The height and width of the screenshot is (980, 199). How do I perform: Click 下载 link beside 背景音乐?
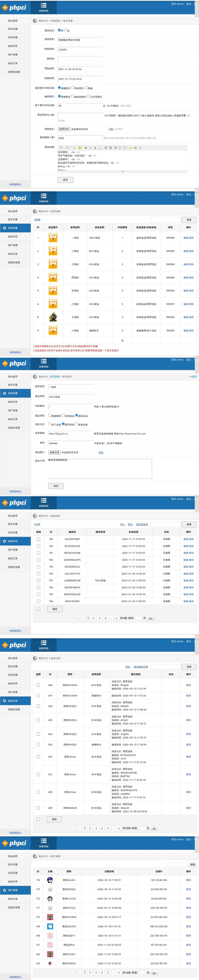(110, 129)
